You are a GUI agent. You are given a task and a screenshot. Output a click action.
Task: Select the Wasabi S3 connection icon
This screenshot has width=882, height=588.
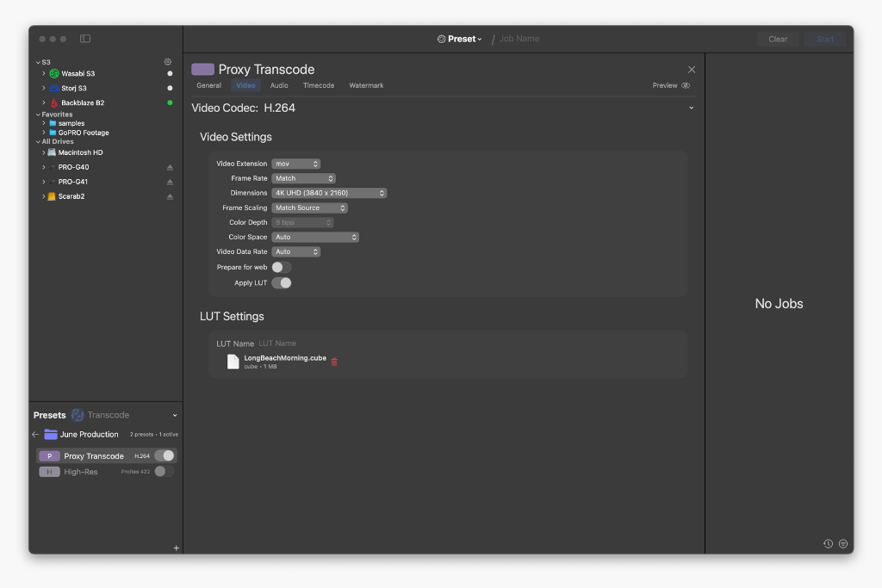[53, 74]
